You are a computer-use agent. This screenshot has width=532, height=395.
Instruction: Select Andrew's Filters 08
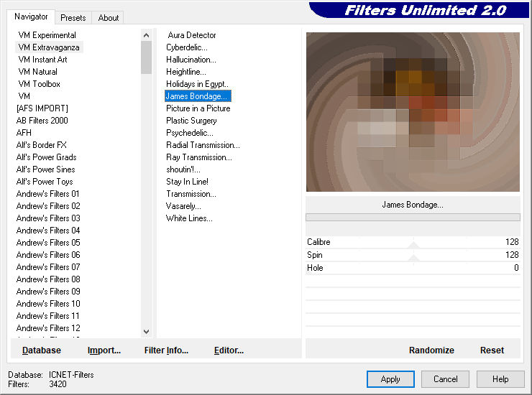click(48, 279)
